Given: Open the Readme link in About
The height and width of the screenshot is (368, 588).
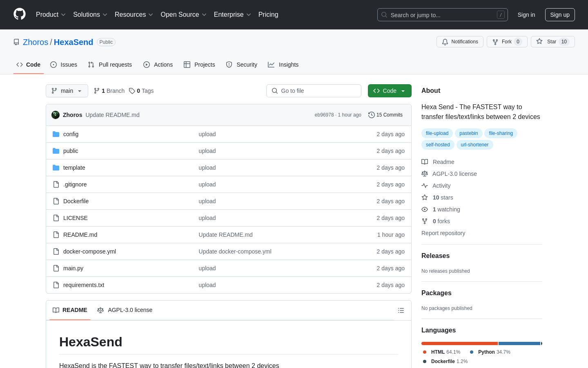Looking at the screenshot, I should (438, 162).
